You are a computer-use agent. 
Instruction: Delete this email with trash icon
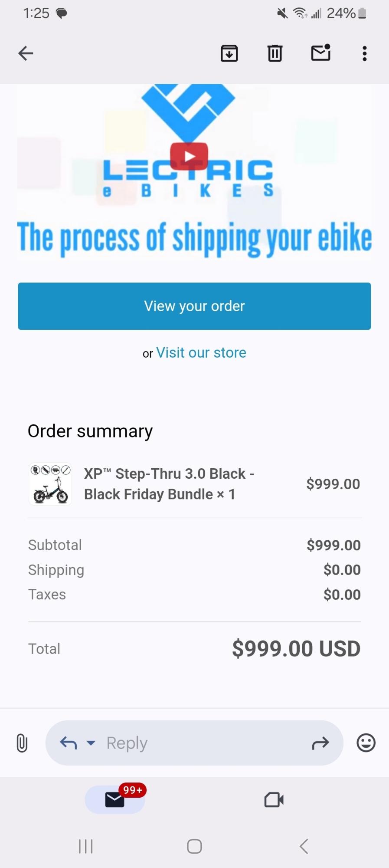[275, 53]
